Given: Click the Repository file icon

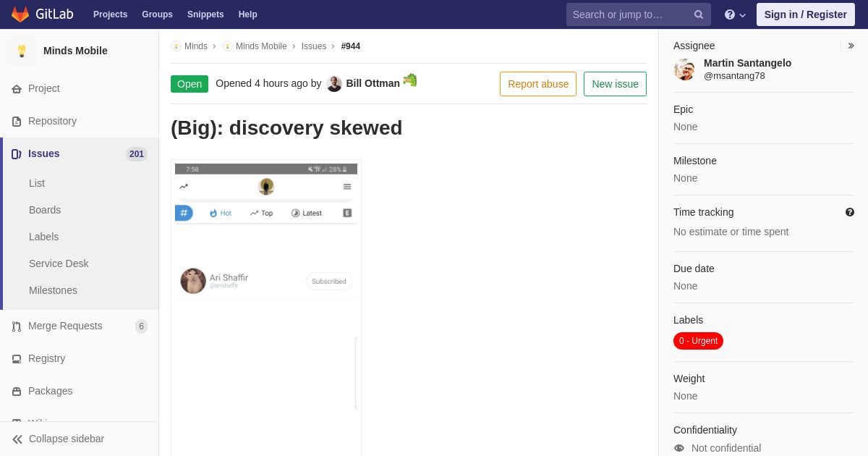Looking at the screenshot, I should click(x=17, y=122).
